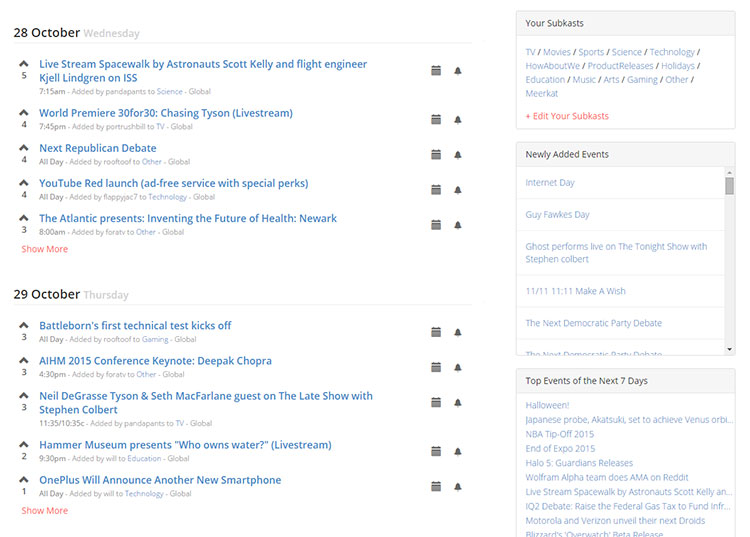The width and height of the screenshot is (750, 537).
Task: Click calendar icon for YouTube Red launch
Action: [x=436, y=190]
